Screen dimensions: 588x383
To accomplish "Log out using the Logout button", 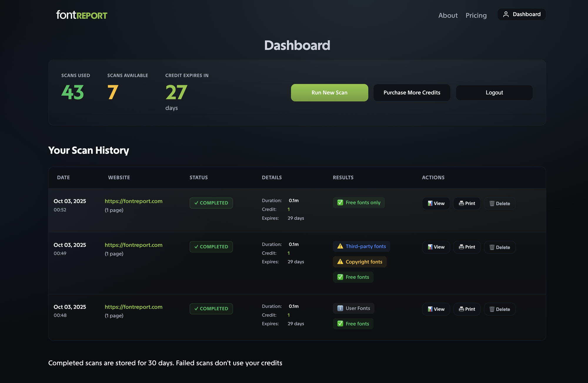I will [494, 93].
